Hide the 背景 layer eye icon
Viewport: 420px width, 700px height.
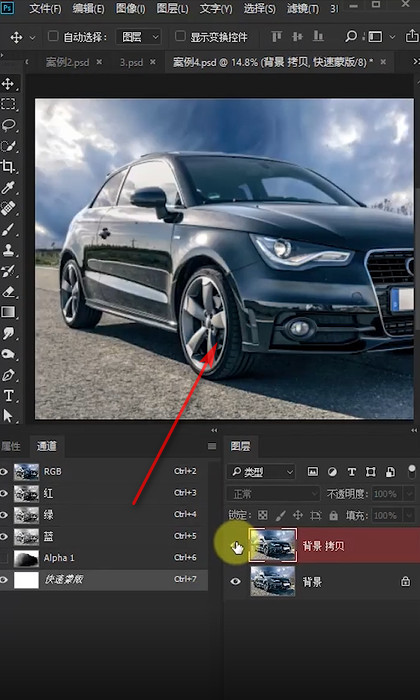(x=236, y=581)
